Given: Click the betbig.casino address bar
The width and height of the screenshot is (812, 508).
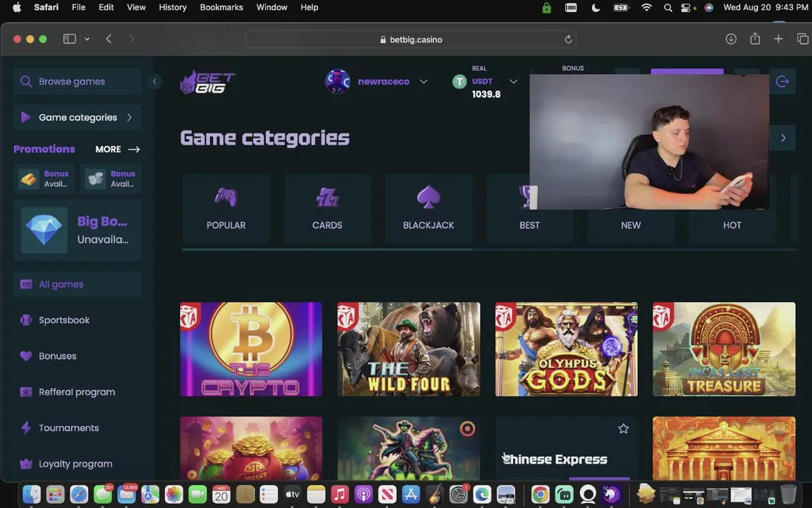Looking at the screenshot, I should point(410,40).
